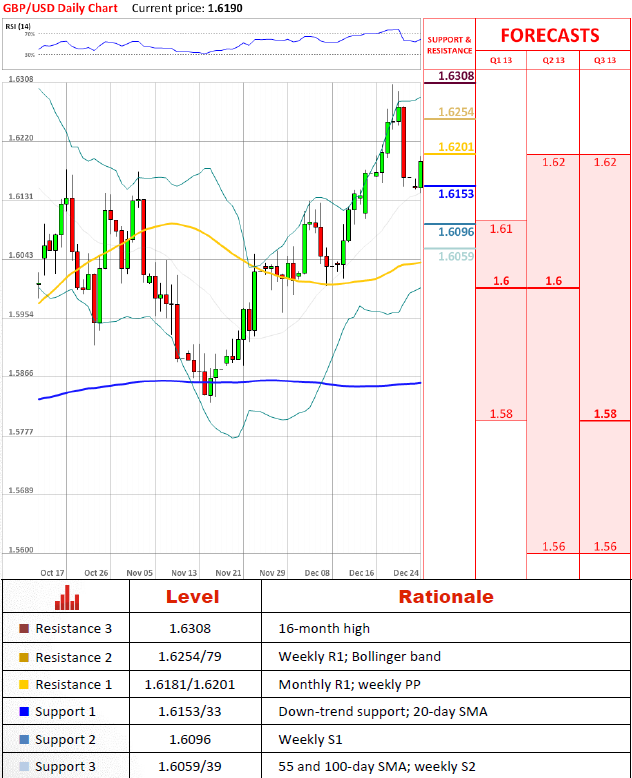This screenshot has width=632, height=778.
Task: Click the 'Level' table column header
Action: coord(192,597)
